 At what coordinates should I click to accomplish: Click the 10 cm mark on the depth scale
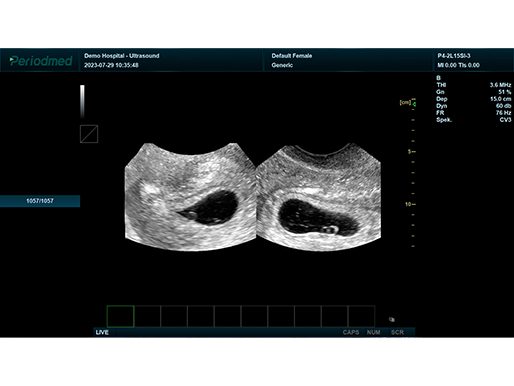[410, 204]
